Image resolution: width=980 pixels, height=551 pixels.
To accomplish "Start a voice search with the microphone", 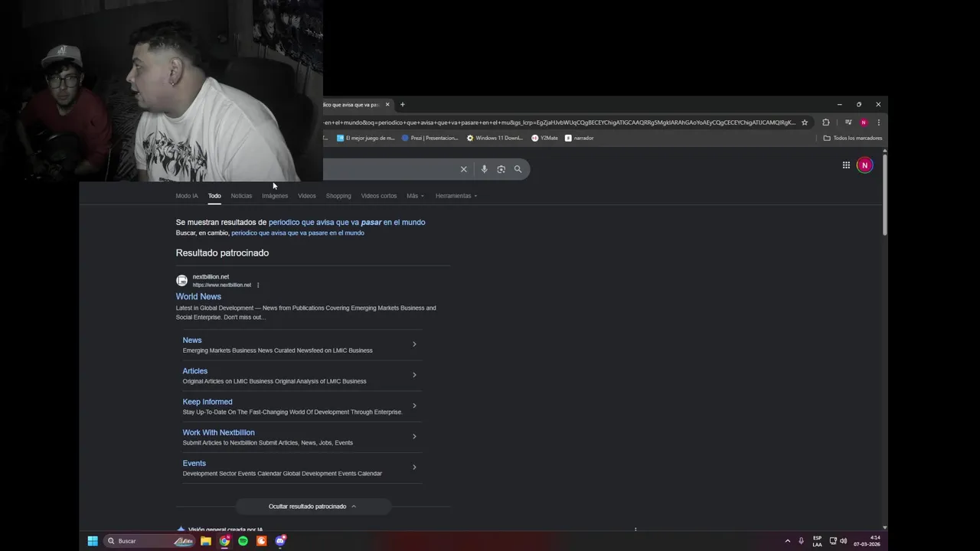I will point(484,169).
